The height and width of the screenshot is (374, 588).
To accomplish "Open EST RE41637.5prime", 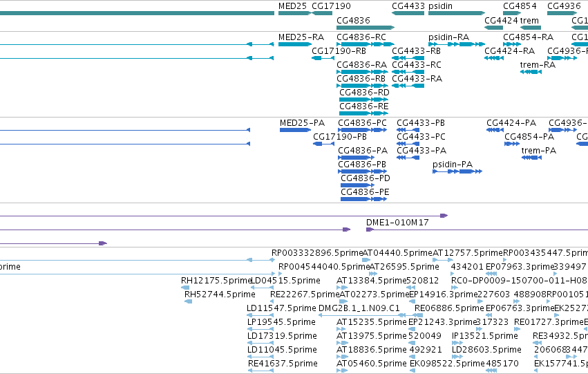I will 260,371.
